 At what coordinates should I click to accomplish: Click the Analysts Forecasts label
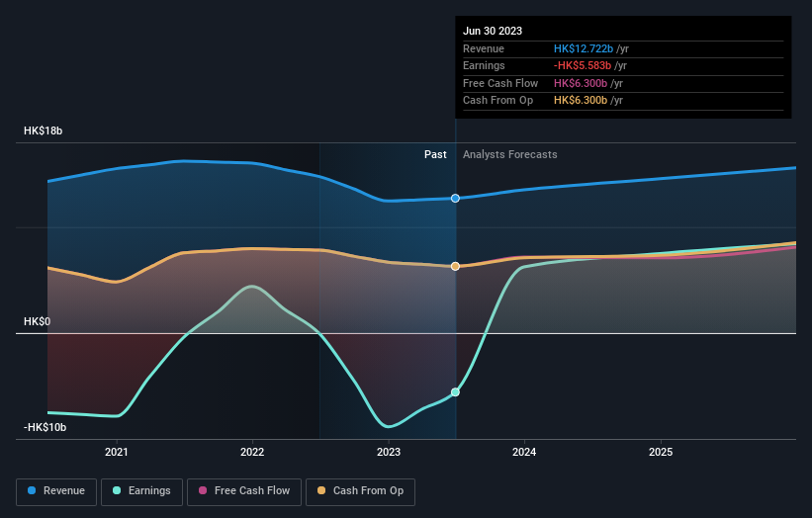[x=510, y=154]
